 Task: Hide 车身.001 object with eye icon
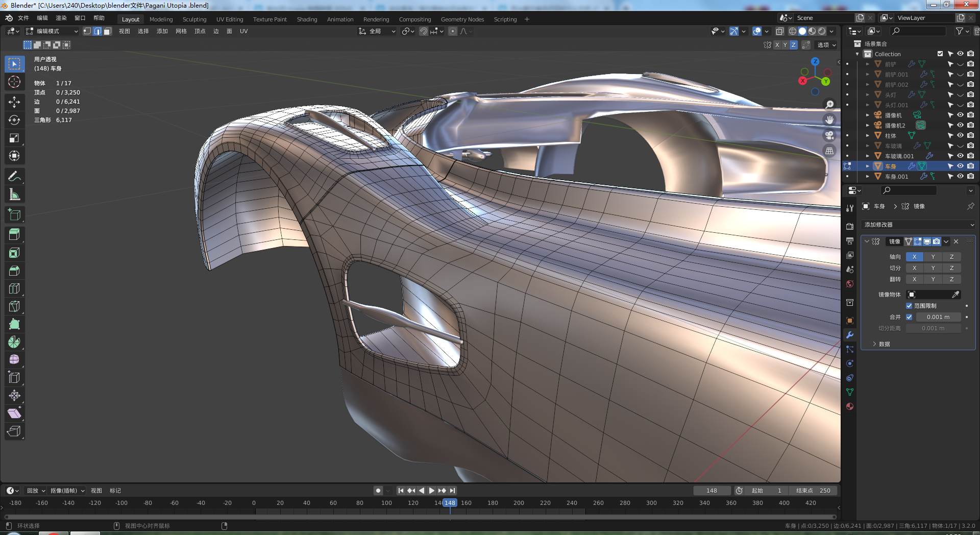point(960,176)
